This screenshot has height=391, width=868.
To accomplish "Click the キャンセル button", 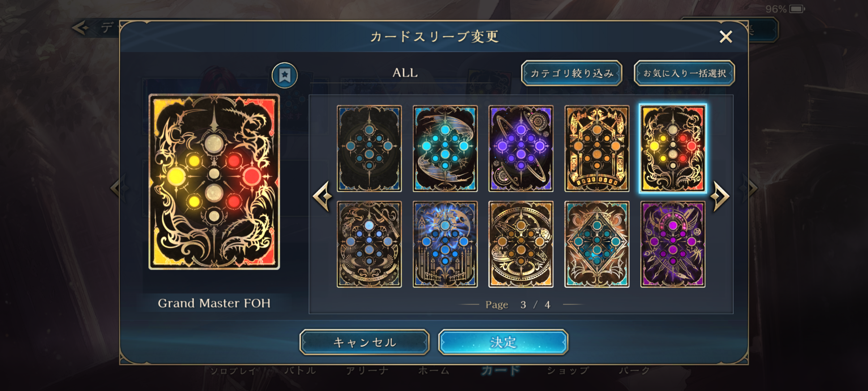I will point(365,342).
